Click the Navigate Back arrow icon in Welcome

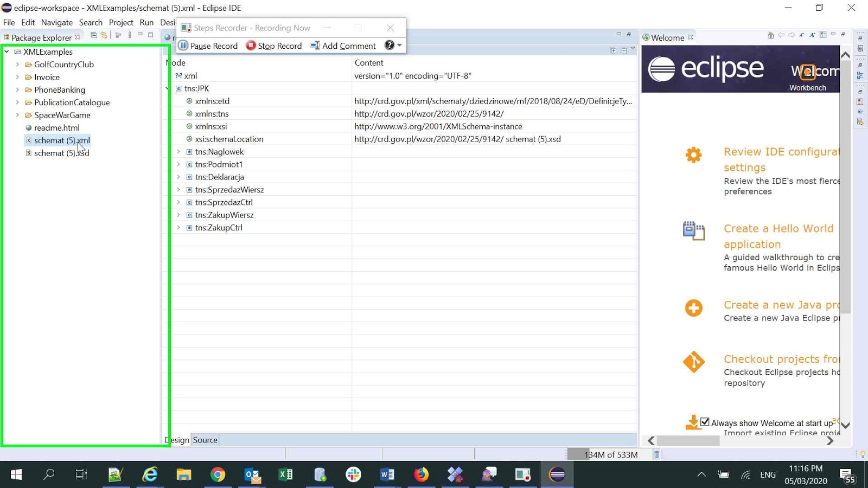click(x=781, y=35)
